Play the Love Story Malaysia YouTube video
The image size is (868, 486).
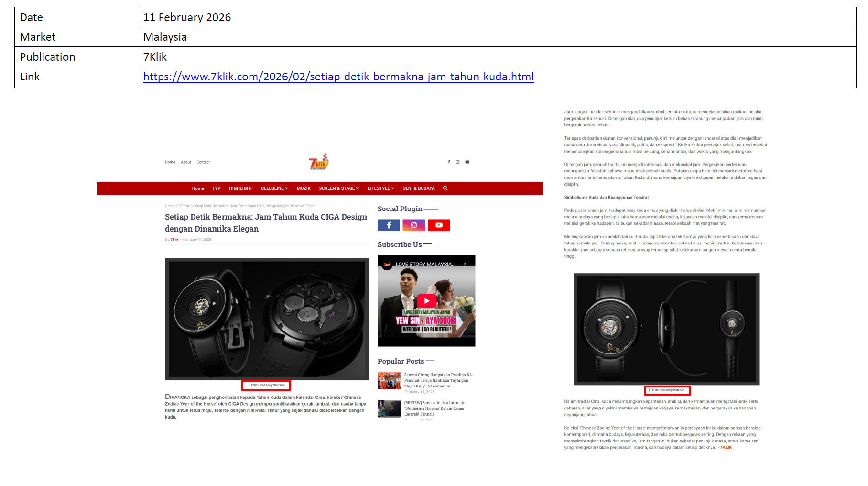pyautogui.click(x=426, y=301)
